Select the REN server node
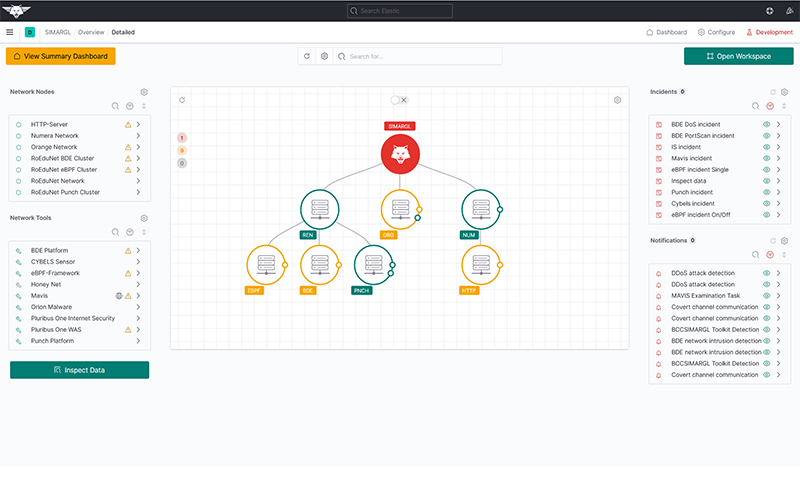 [319, 209]
